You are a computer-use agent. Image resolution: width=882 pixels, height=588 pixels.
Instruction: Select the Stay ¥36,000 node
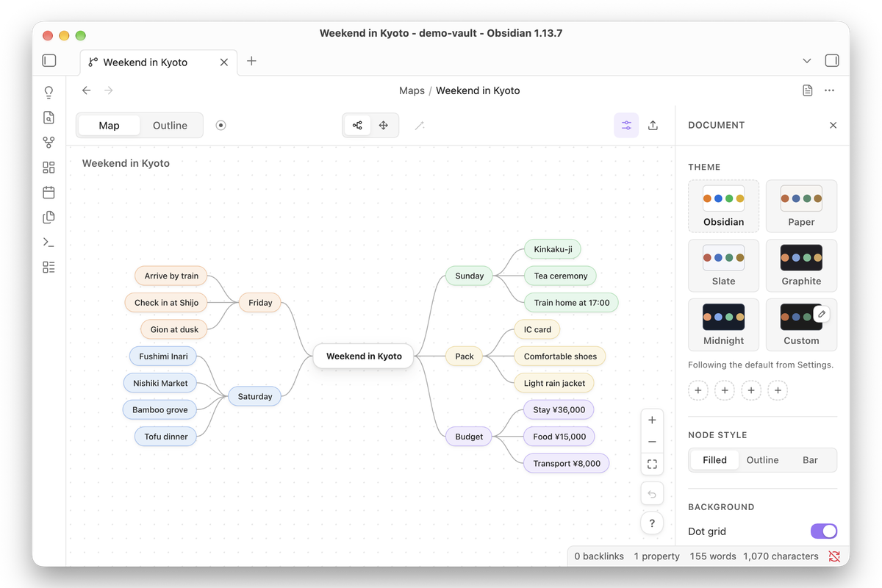pyautogui.click(x=559, y=409)
